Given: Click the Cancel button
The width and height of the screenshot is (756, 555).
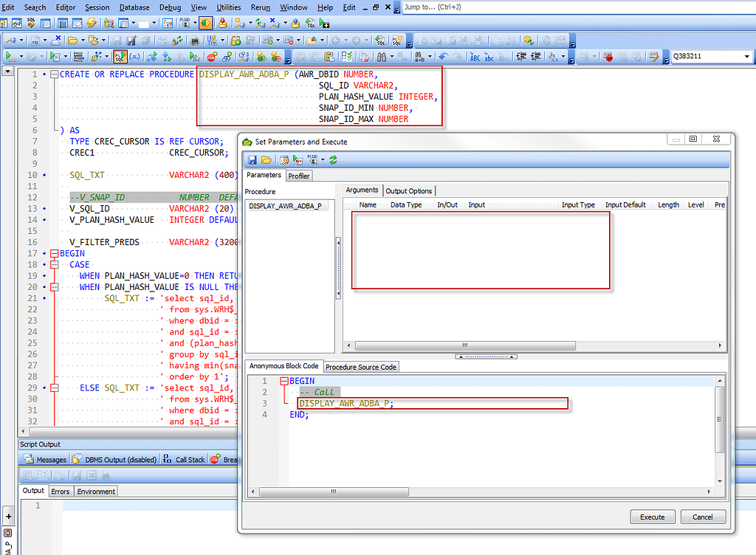Looking at the screenshot, I should [703, 517].
